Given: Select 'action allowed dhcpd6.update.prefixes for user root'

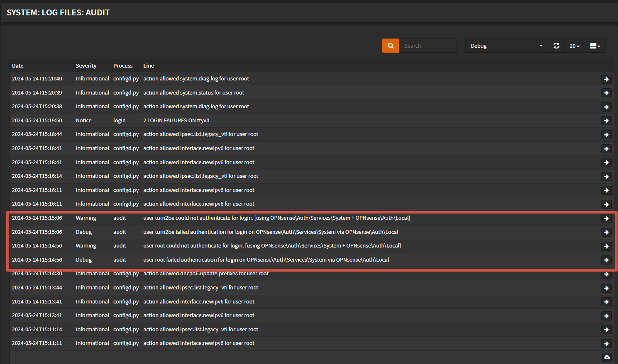Looking at the screenshot, I should pos(206,273).
